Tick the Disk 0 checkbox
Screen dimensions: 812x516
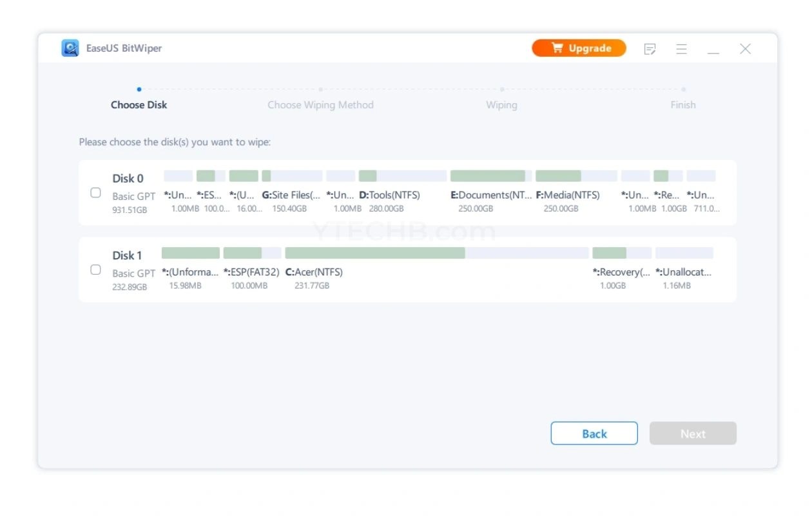[x=95, y=193]
